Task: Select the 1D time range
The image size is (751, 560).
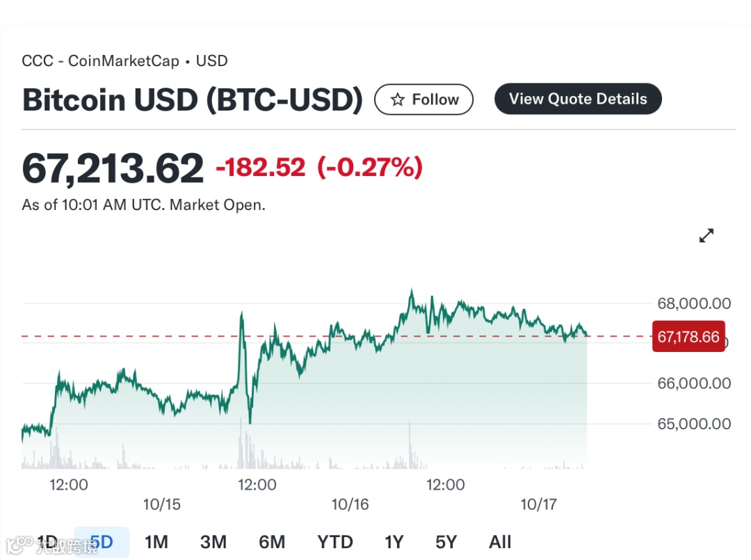Action: (47, 541)
